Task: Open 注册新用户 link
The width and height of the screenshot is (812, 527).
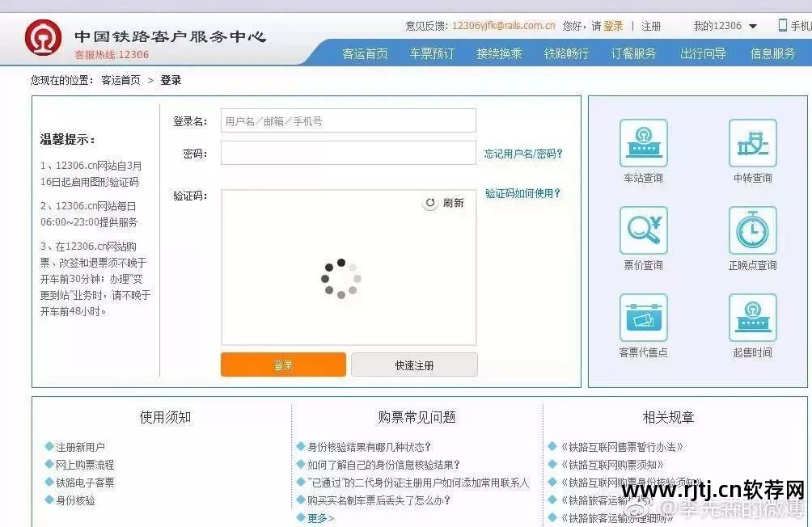Action: (x=80, y=447)
